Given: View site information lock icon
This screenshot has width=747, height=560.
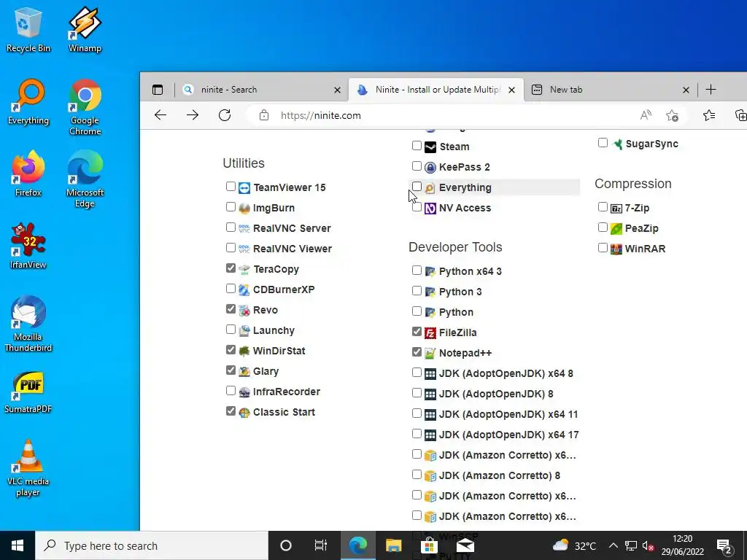Looking at the screenshot, I should click(264, 115).
